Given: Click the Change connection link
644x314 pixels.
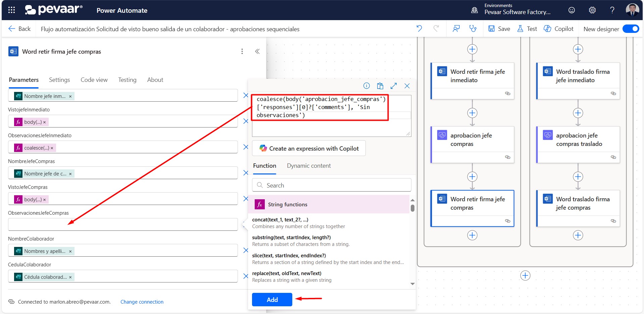Looking at the screenshot, I should click(x=142, y=302).
